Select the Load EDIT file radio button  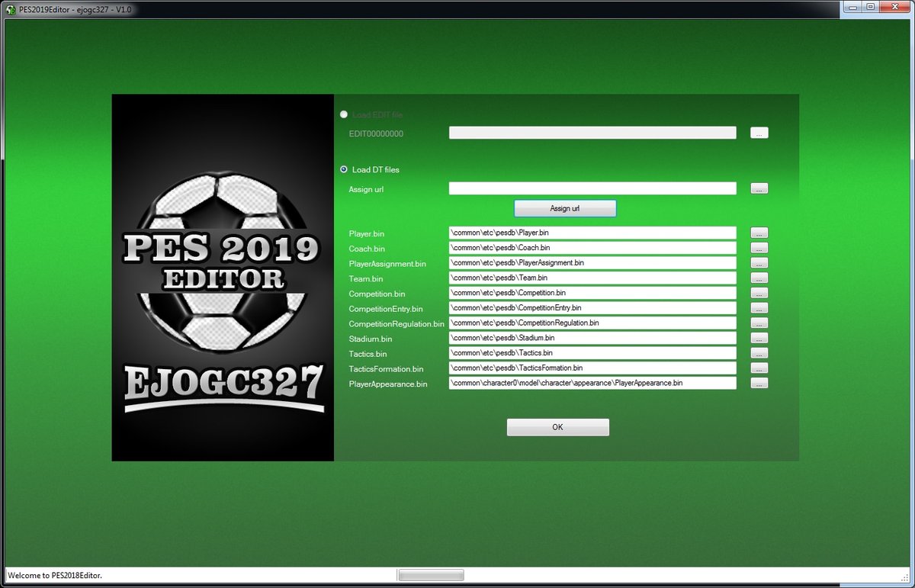point(344,114)
